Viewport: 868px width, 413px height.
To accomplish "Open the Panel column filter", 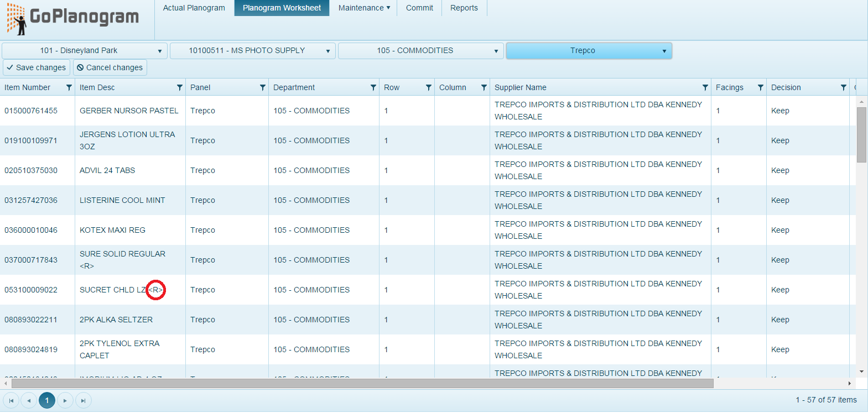I will pyautogui.click(x=262, y=87).
